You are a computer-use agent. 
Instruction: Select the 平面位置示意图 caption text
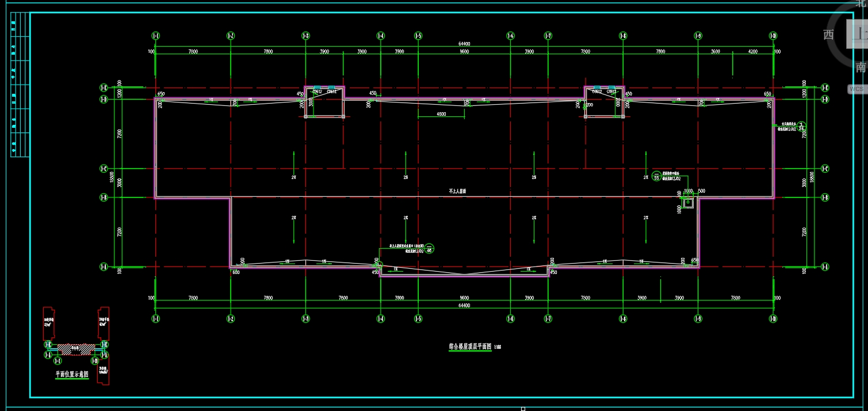[72, 374]
